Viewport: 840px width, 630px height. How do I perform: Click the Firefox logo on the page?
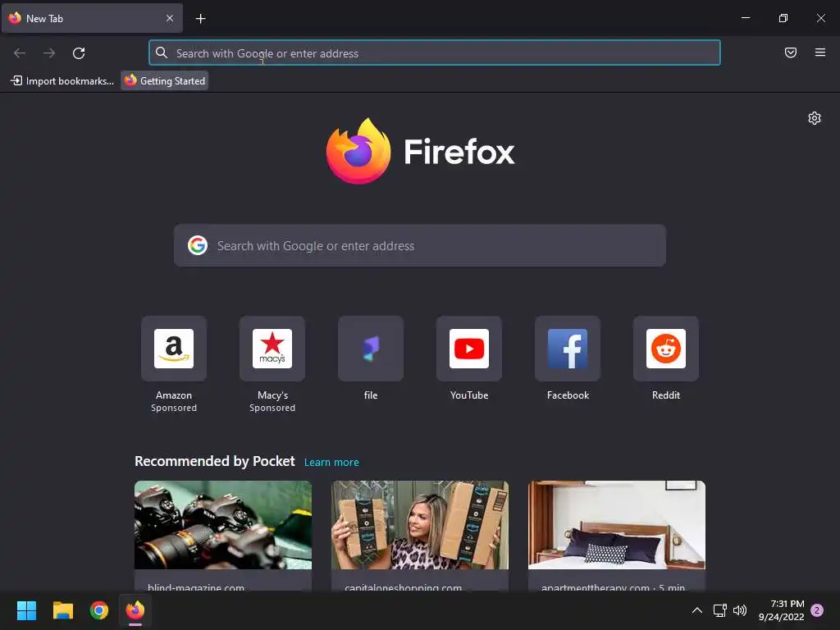[x=420, y=151]
